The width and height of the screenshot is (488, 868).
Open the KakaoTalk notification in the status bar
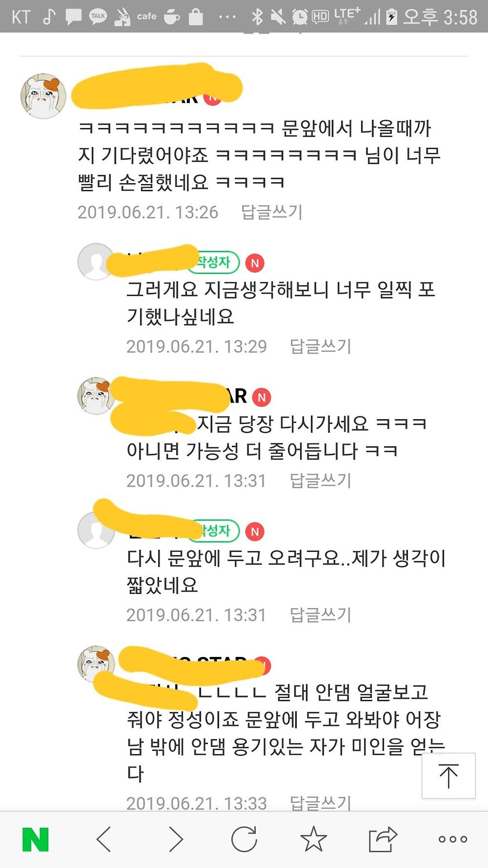(98, 17)
